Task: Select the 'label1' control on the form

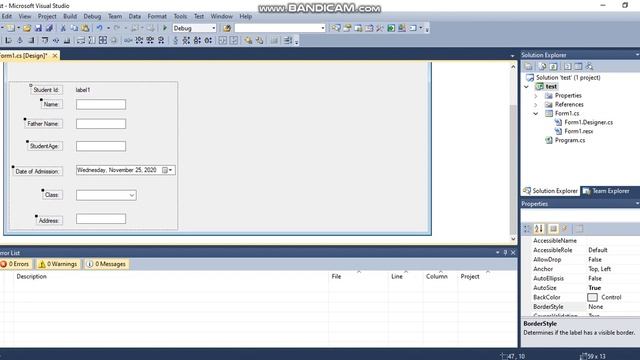Action: pyautogui.click(x=83, y=90)
